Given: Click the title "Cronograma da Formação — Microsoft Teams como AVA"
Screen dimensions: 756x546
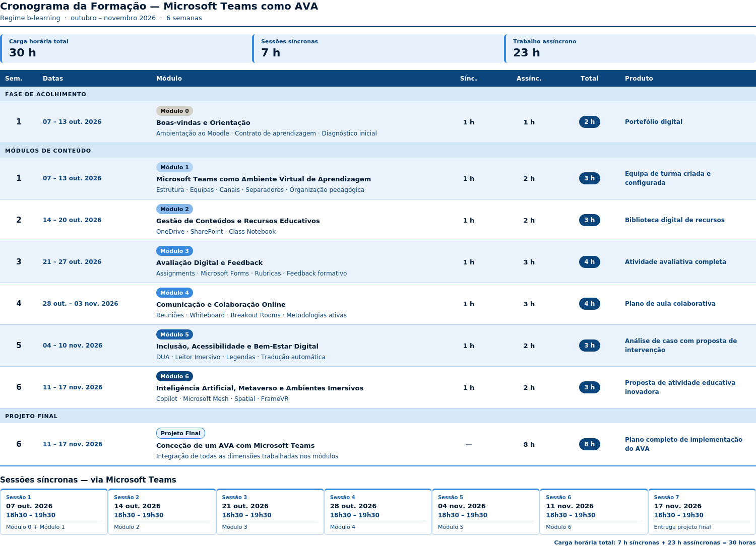Looking at the screenshot, I should pos(159,7).
